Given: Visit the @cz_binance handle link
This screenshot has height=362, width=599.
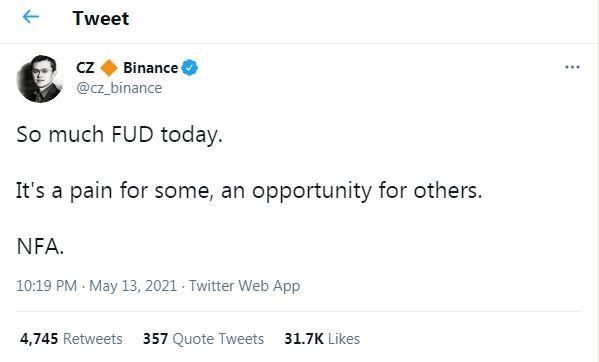Looking at the screenshot, I should [119, 88].
